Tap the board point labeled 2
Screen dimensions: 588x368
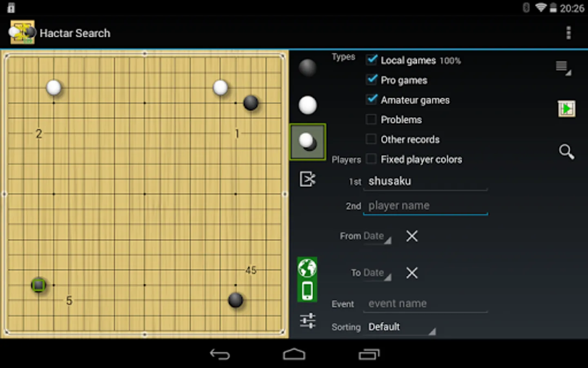click(x=39, y=133)
